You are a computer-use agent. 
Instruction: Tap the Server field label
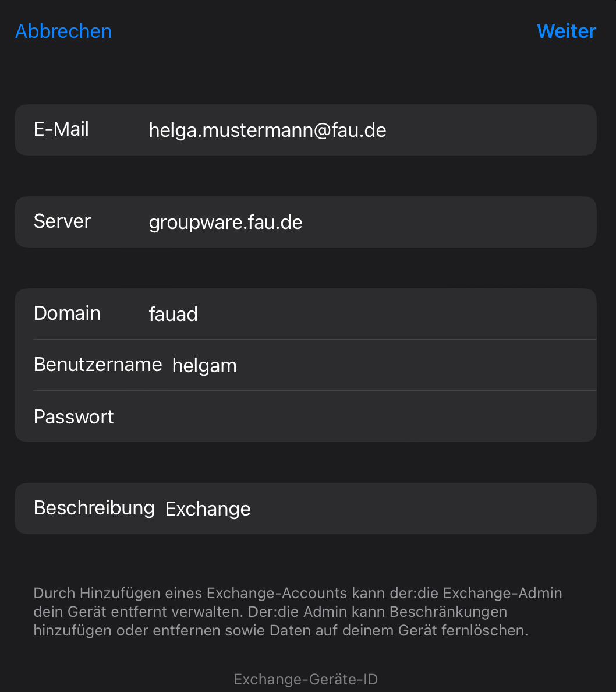[x=62, y=221]
